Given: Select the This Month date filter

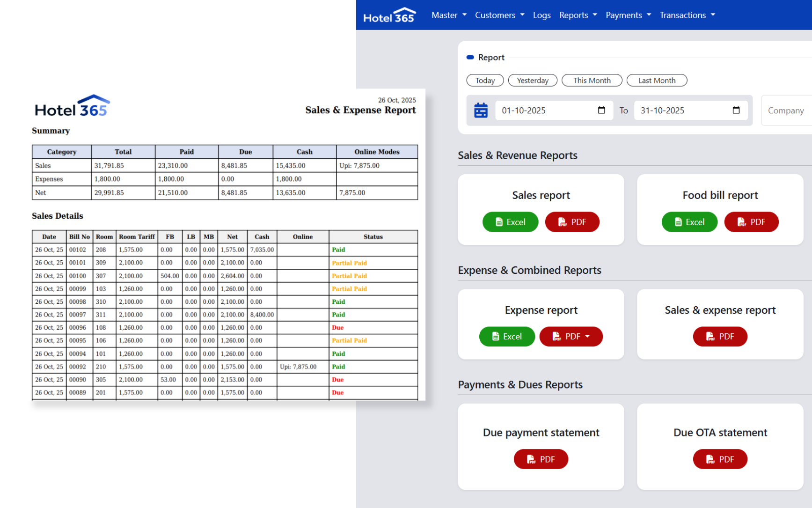Looking at the screenshot, I should [x=592, y=81].
